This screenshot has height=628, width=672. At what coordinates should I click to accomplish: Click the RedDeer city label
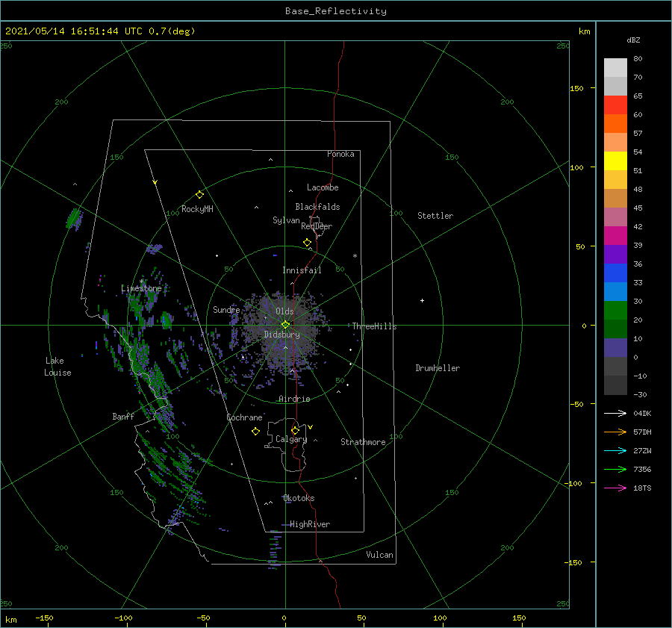coord(317,226)
